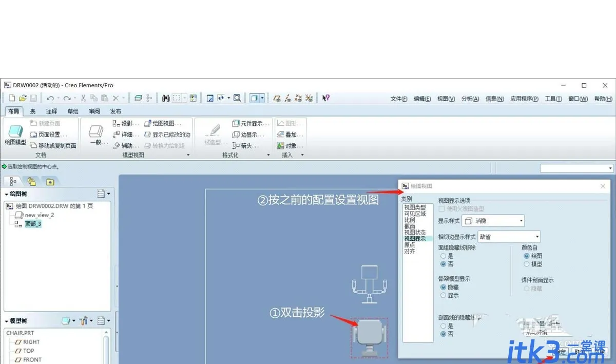The height and width of the screenshot is (364, 616).
Task: Click the 箭头 arrows button
Action: click(x=245, y=146)
